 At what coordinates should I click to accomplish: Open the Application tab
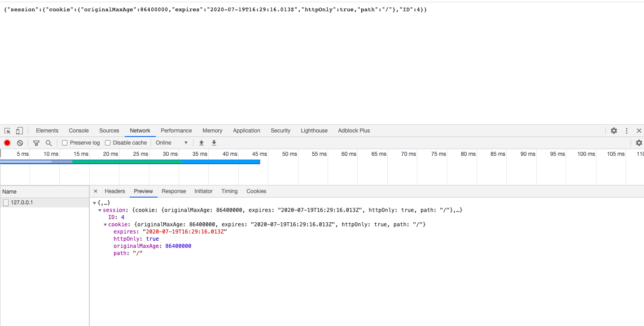pyautogui.click(x=246, y=131)
